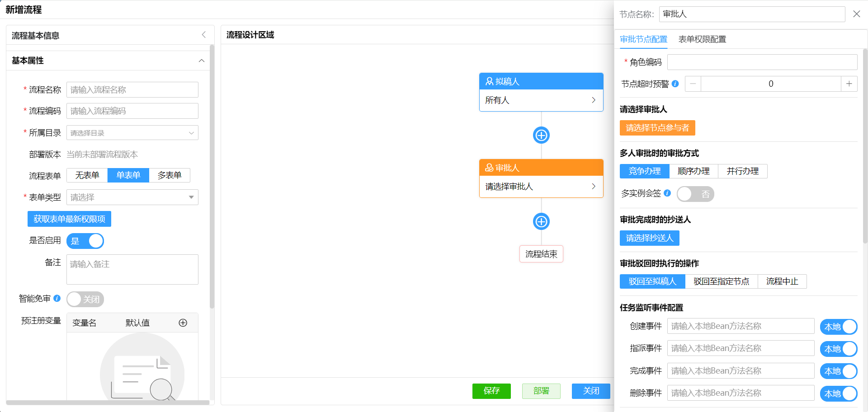Click the info icon beside 多实例会签
This screenshot has width=868, height=412.
(x=667, y=193)
